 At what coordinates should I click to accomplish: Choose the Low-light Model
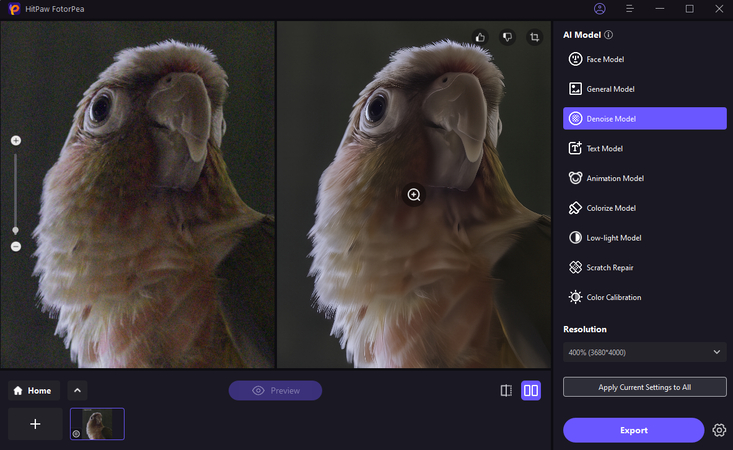[644, 238]
